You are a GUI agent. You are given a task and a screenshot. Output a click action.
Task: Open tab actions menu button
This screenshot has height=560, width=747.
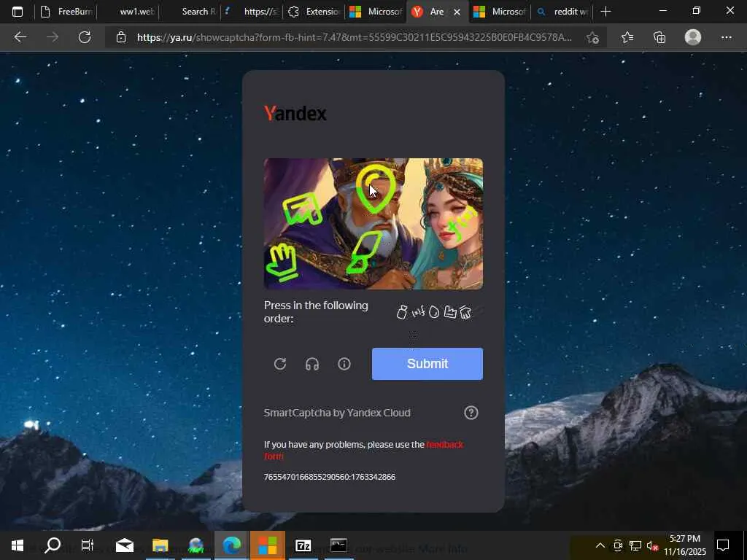pos(18,12)
